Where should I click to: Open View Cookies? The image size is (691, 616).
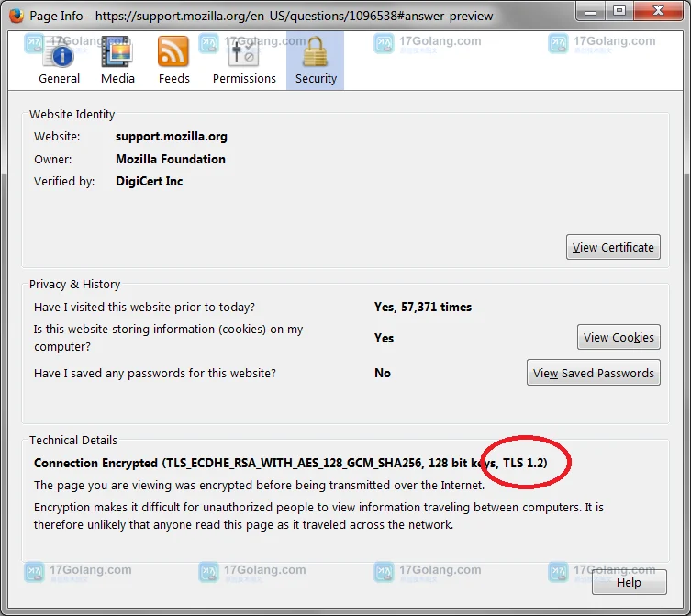pyautogui.click(x=619, y=337)
